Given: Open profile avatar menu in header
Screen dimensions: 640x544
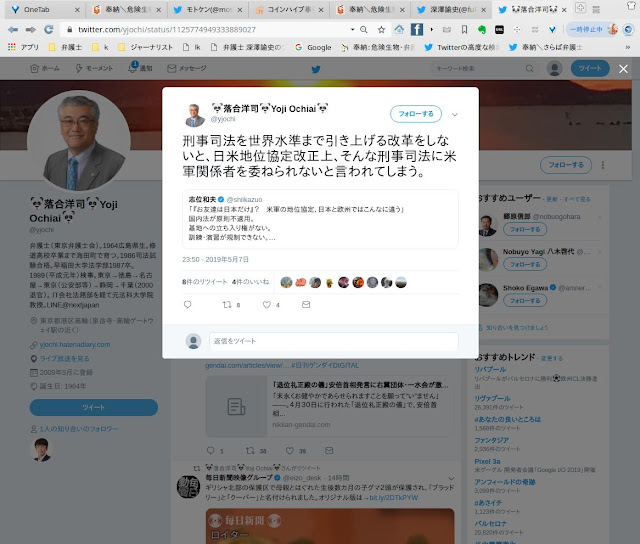Looking at the screenshot, I should click(x=554, y=69).
